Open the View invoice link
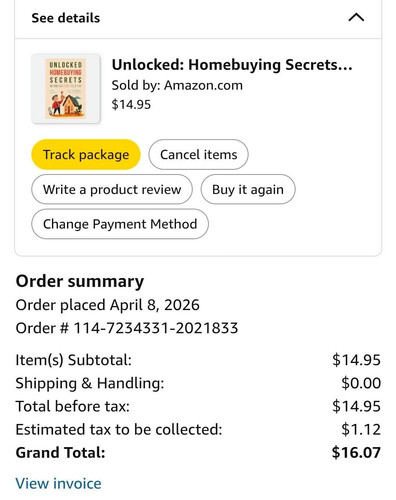Image resolution: width=396 pixels, height=500 pixels. coord(58,483)
